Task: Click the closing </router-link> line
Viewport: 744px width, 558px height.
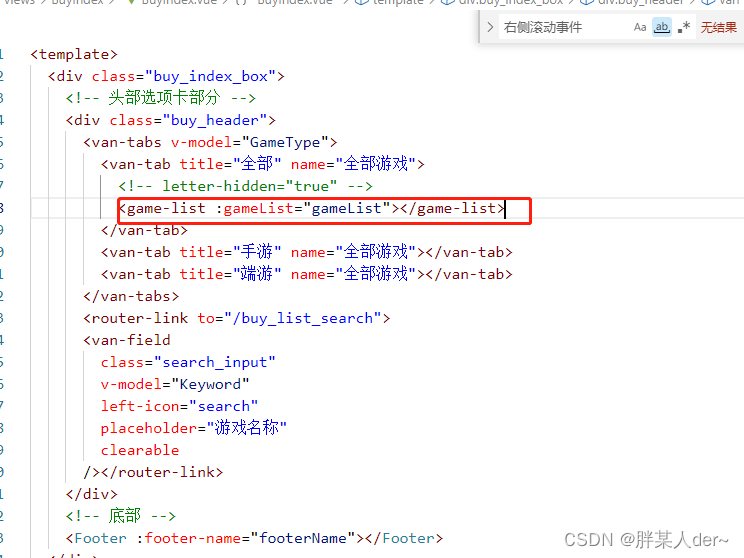Action: pos(153,472)
